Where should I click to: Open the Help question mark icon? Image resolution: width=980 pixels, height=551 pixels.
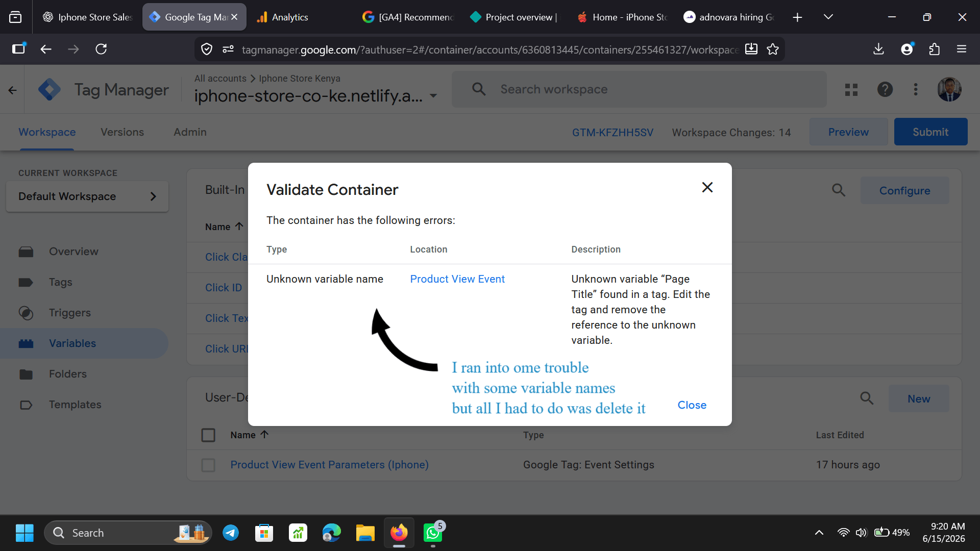[885, 90]
